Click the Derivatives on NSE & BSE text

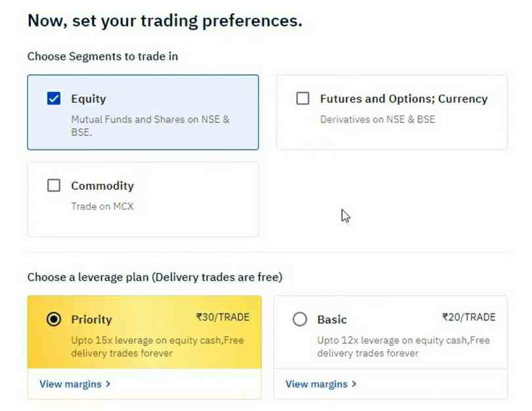pyautogui.click(x=378, y=119)
